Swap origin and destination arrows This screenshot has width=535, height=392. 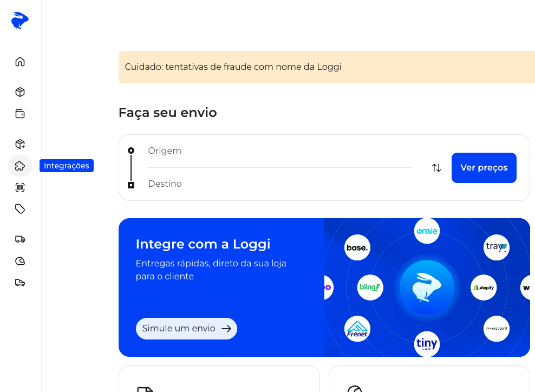[x=436, y=168]
